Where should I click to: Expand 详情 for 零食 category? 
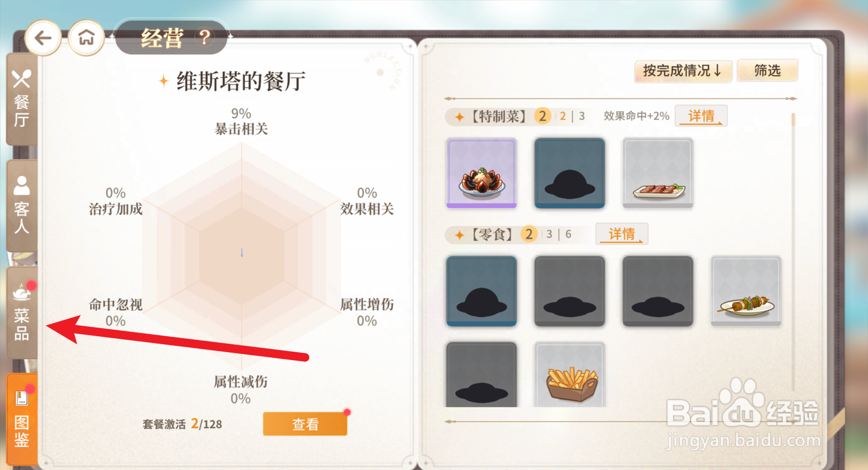click(621, 234)
